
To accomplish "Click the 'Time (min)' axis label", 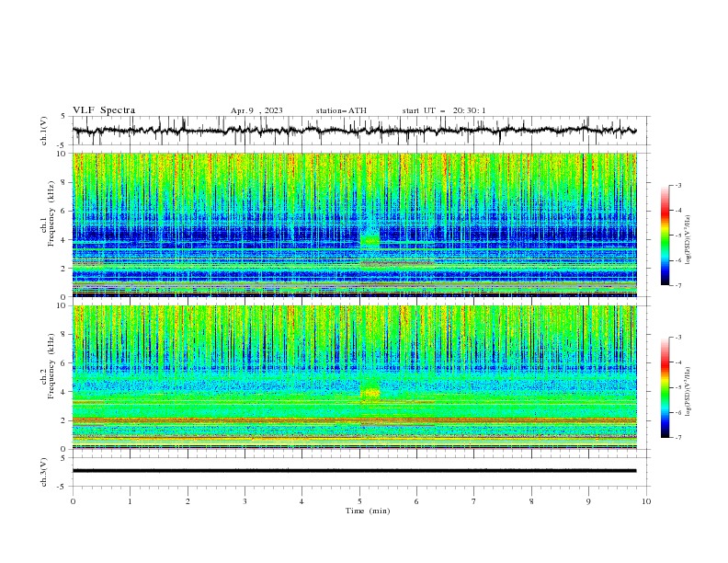I will 368,511.
